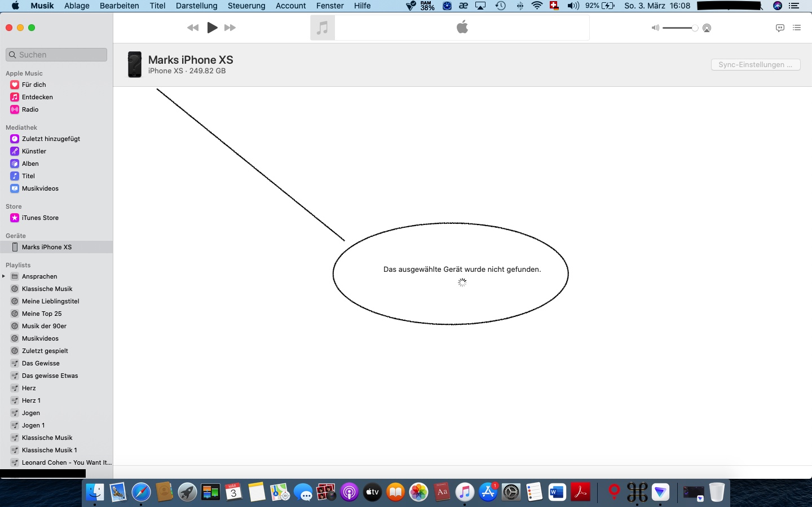Open the iTunes Store sidebar item
The image size is (812, 507).
tap(40, 218)
